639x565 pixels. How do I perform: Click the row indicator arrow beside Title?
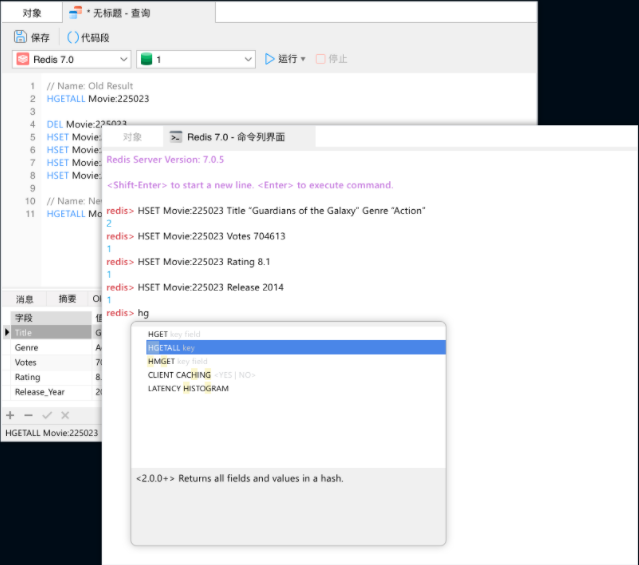(x=7, y=332)
